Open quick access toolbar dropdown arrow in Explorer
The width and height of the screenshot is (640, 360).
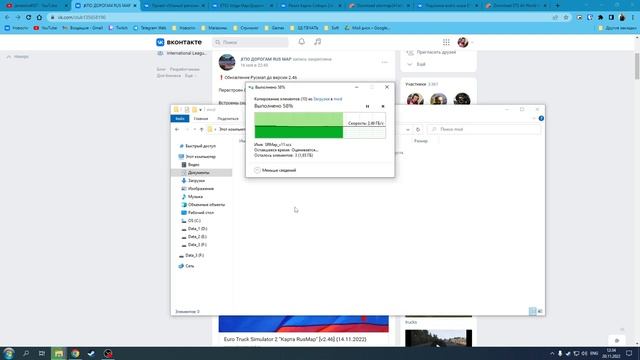[x=200, y=110]
